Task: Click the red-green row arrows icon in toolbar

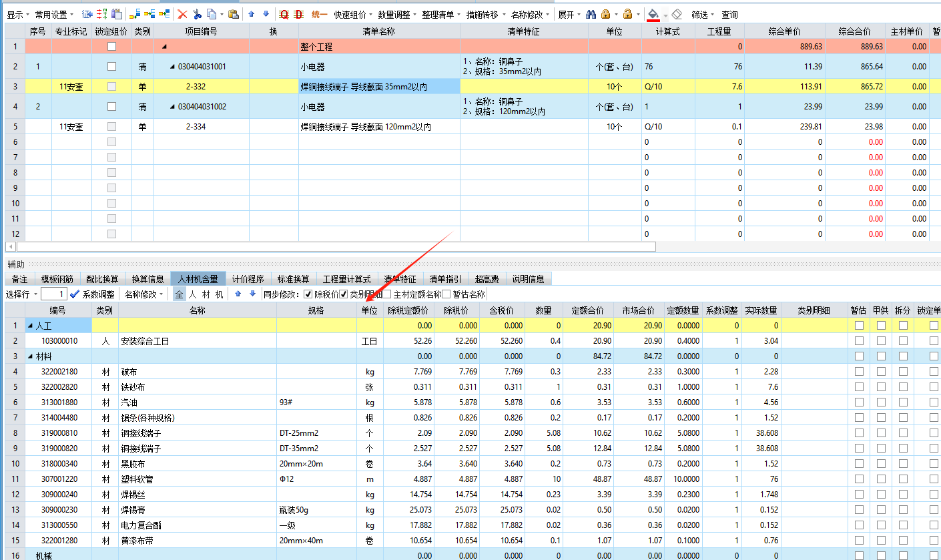Action: (102, 14)
